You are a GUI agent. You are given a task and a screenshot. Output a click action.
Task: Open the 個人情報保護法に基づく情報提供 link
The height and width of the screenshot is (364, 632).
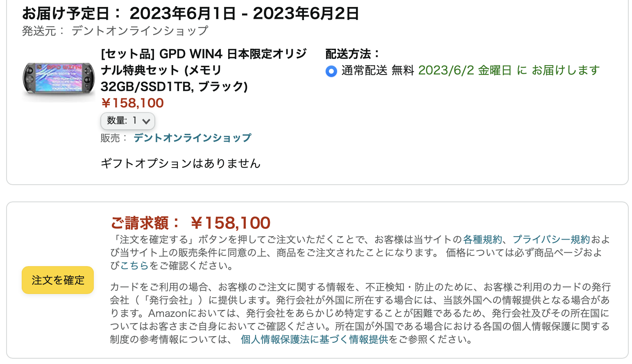click(314, 339)
